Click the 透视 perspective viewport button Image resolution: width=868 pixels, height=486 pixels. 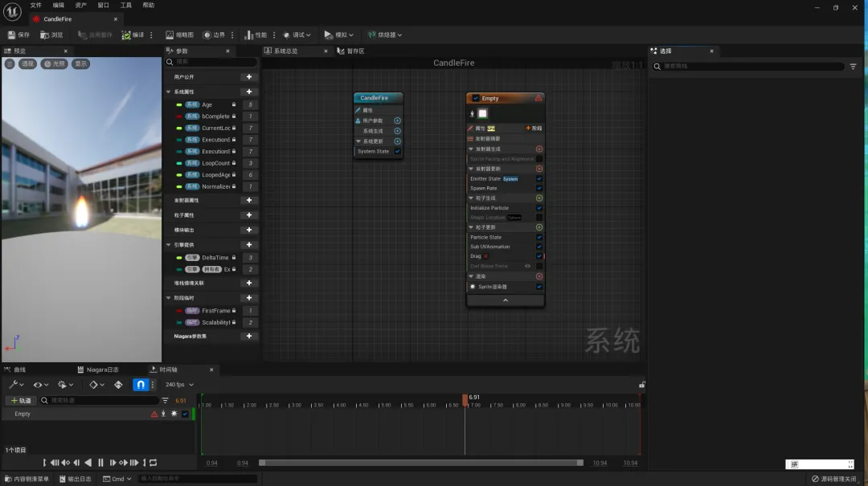(27, 63)
